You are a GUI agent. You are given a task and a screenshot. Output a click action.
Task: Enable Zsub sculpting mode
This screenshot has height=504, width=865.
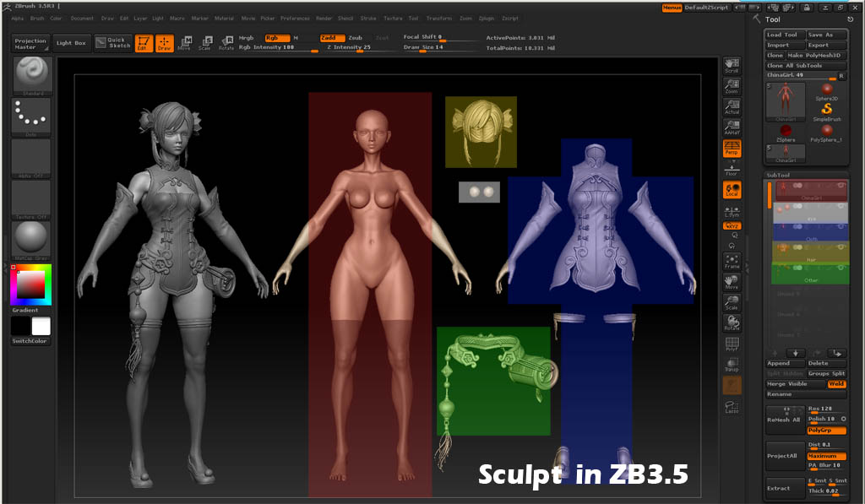(x=356, y=38)
